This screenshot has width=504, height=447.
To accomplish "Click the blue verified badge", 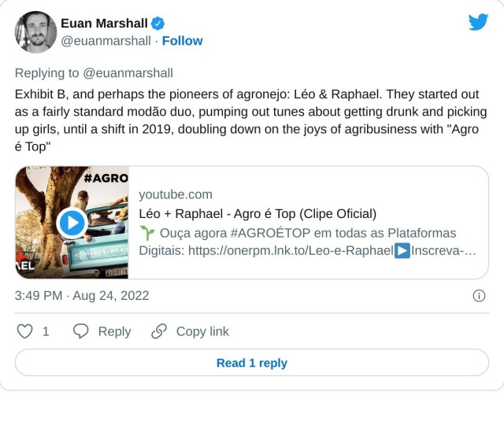I will [x=157, y=24].
